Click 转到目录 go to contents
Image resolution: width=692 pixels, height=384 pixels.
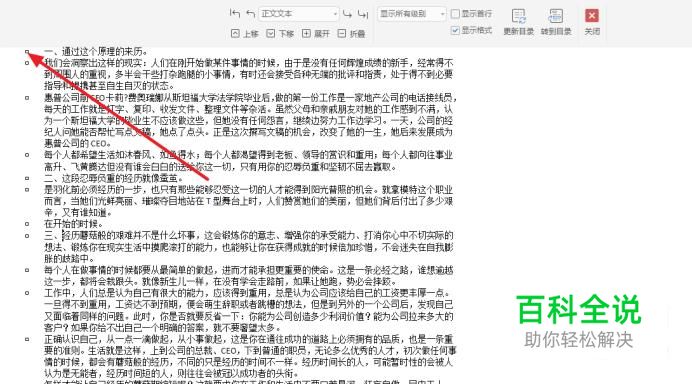(x=556, y=22)
